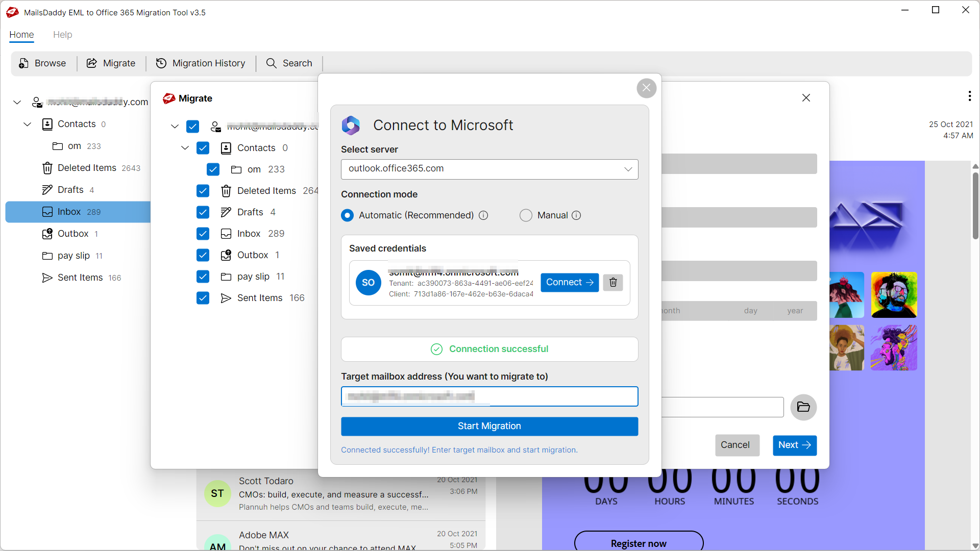Screen dimensions: 980x551
Task: Click Connect on the saved credential
Action: 570,282
